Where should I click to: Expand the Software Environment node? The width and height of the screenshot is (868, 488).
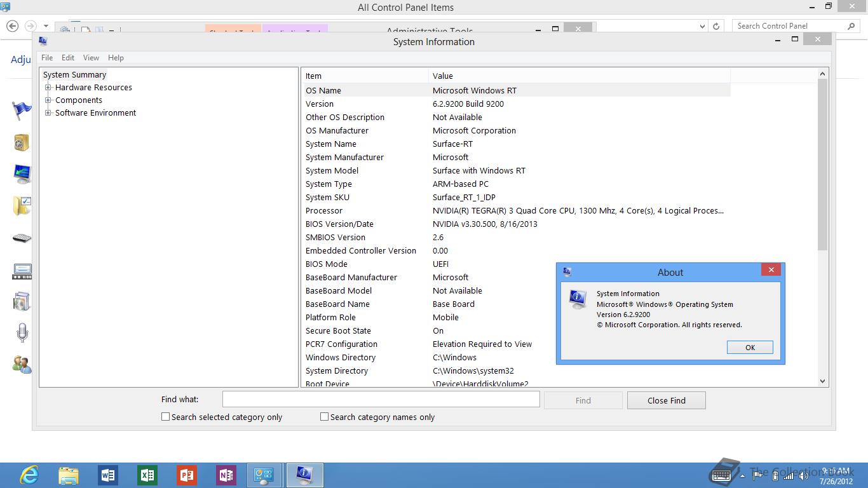(x=48, y=112)
